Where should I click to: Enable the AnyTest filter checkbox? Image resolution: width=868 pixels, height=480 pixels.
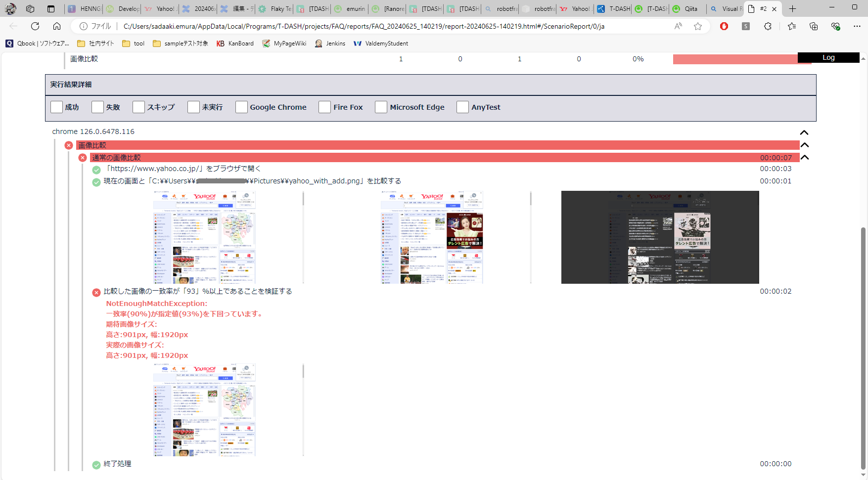click(x=462, y=107)
